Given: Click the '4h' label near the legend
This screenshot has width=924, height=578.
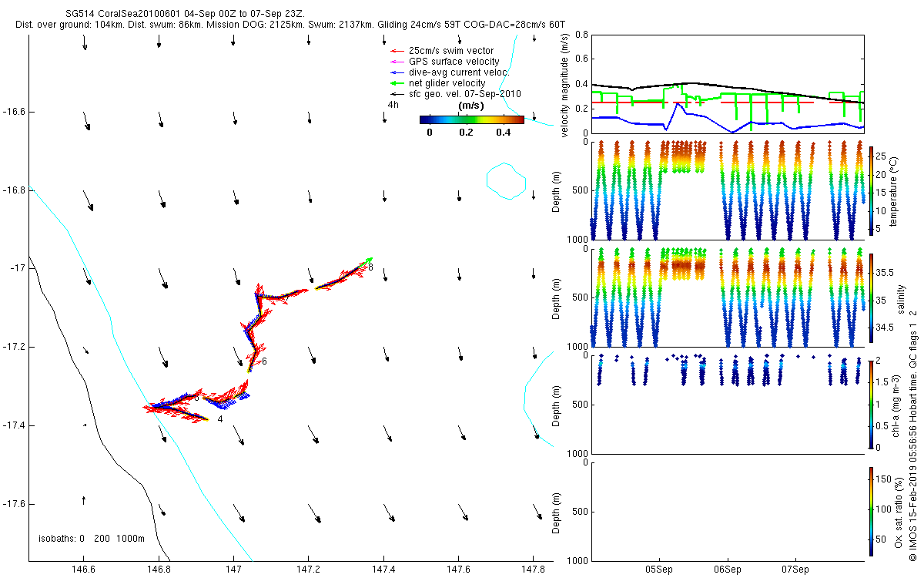Looking at the screenshot, I should pos(393,104).
